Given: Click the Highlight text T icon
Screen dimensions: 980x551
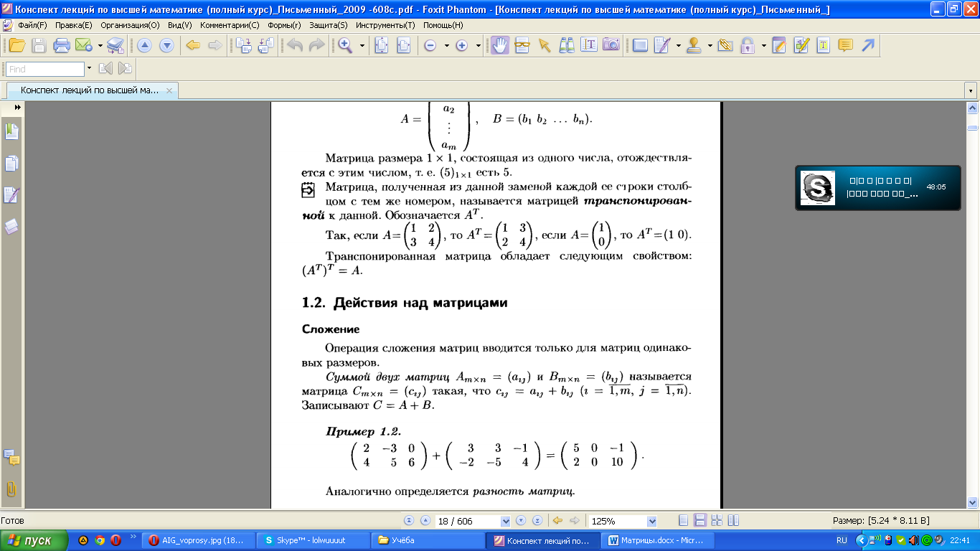Looking at the screenshot, I should click(824, 45).
